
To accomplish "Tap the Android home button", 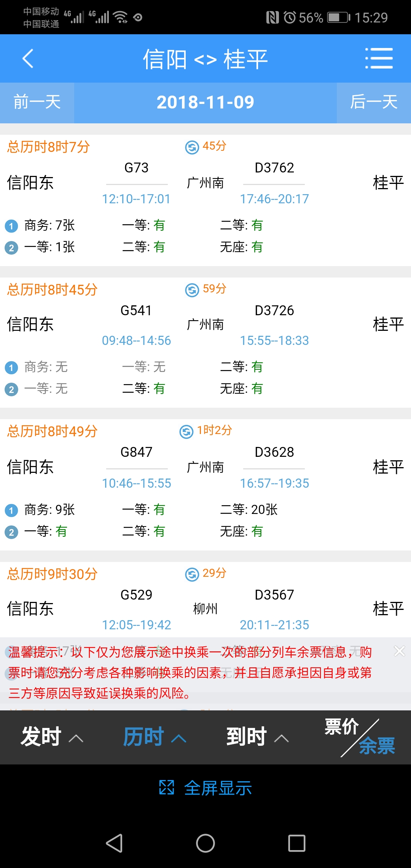I will [x=205, y=843].
